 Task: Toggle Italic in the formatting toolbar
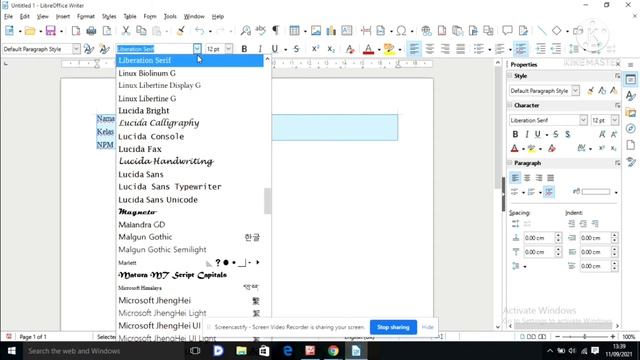pos(260,49)
